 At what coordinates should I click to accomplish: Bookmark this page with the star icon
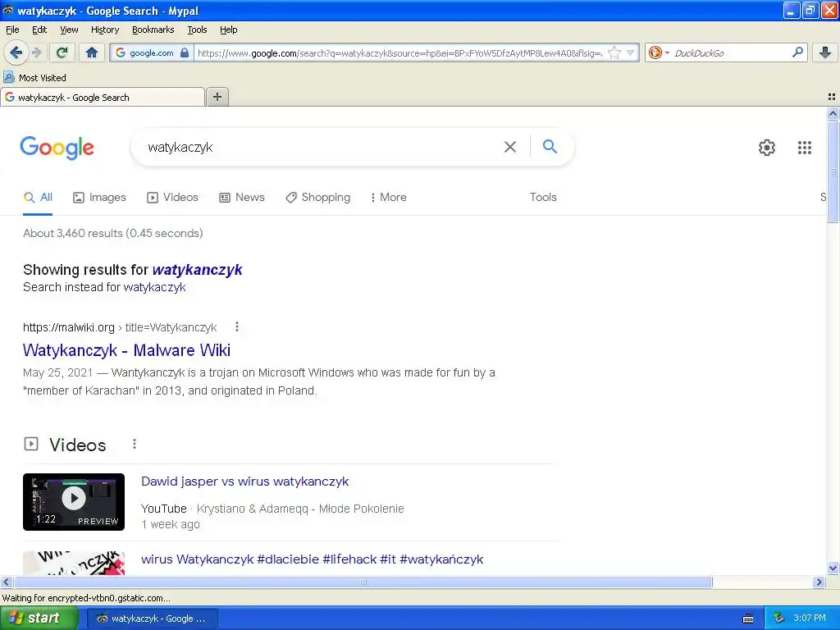tap(614, 52)
